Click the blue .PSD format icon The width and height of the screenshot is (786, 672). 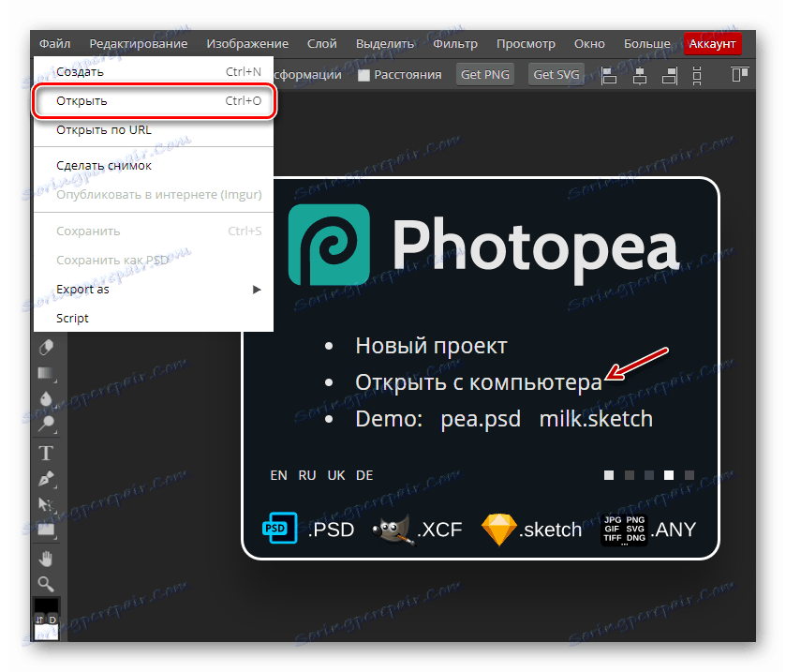click(x=280, y=528)
